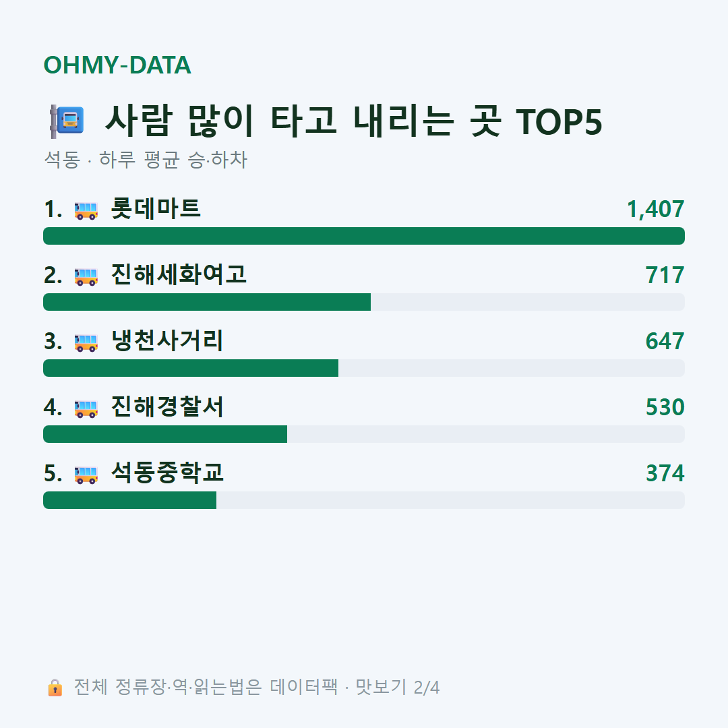728x728 pixels.
Task: Click the 374 value for 석동중학교
Action: point(665,474)
